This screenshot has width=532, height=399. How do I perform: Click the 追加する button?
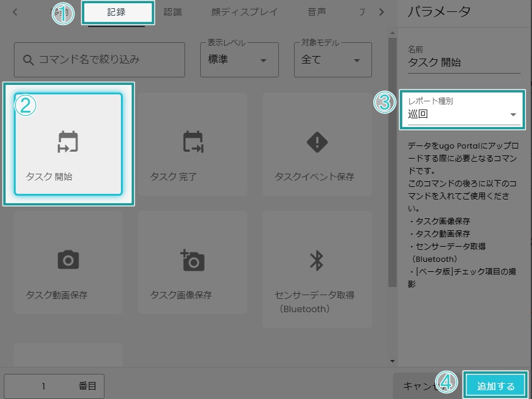coord(495,386)
